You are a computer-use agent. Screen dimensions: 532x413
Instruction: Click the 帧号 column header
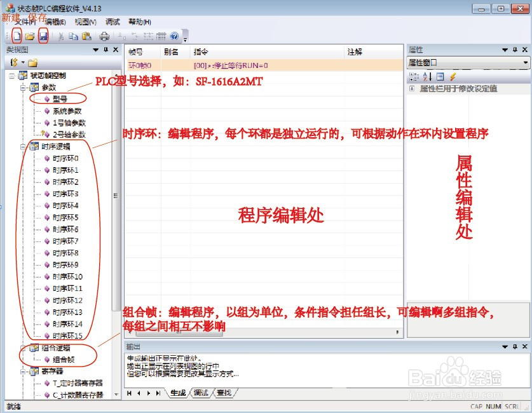(x=142, y=52)
